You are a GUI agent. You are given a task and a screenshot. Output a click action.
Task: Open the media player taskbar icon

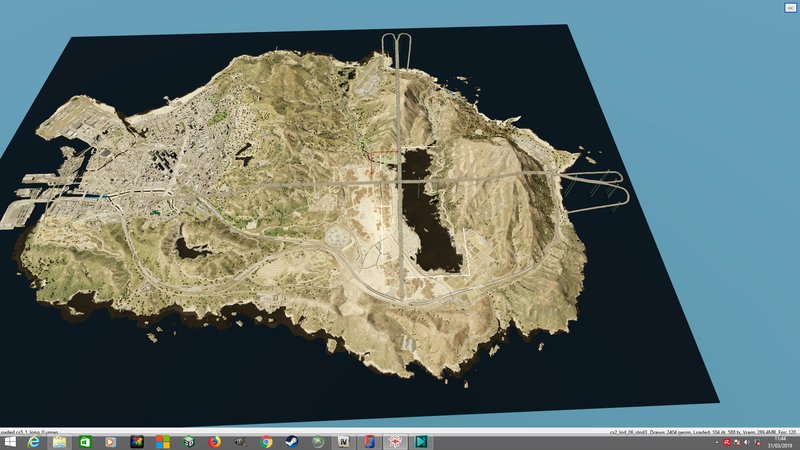(x=111, y=442)
